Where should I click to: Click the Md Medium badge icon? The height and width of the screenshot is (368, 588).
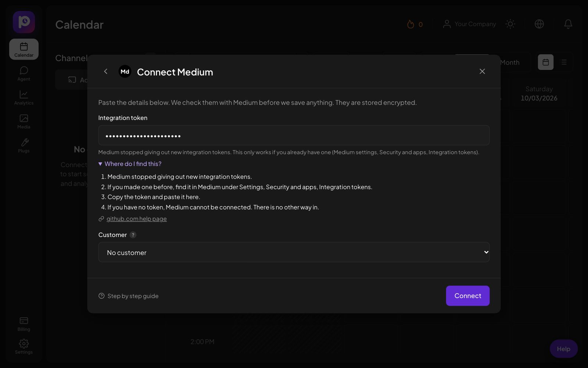click(x=125, y=71)
